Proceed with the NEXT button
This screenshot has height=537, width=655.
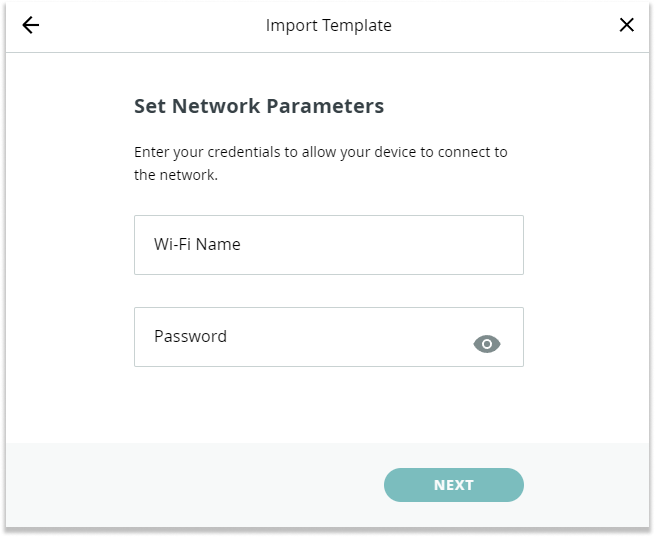point(454,485)
